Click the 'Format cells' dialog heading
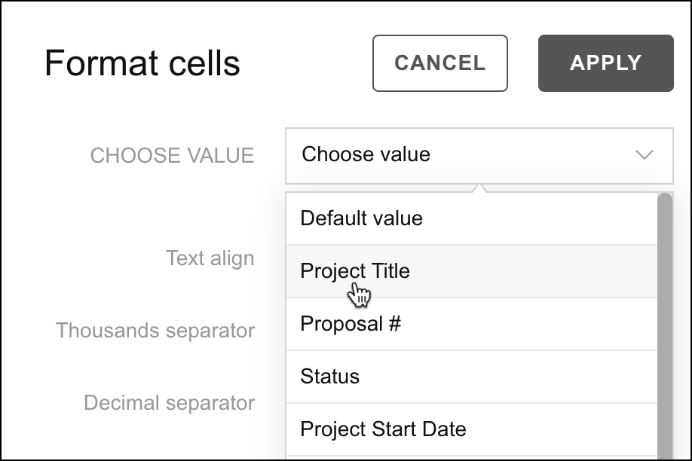 point(142,63)
